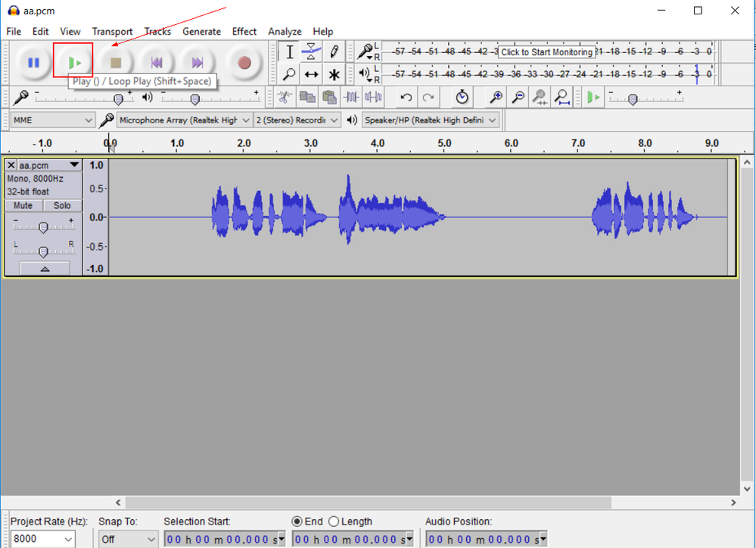Select the End radio button

click(297, 522)
